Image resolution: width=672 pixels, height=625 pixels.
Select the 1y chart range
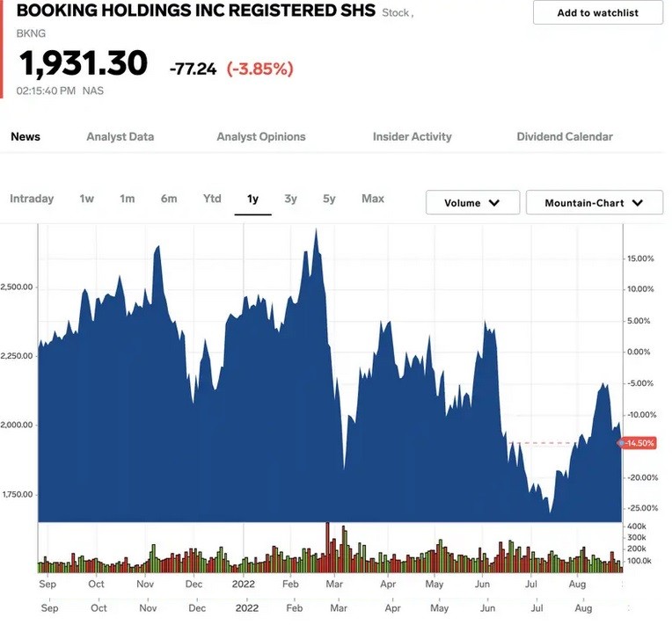pyautogui.click(x=252, y=199)
